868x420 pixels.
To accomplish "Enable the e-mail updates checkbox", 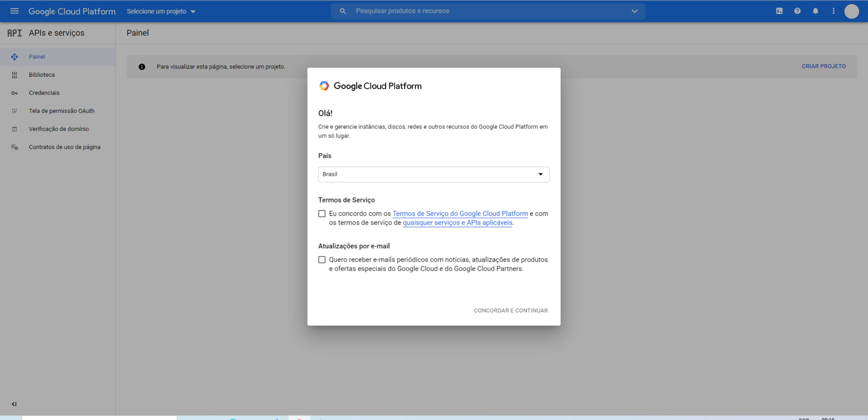I will pyautogui.click(x=322, y=259).
